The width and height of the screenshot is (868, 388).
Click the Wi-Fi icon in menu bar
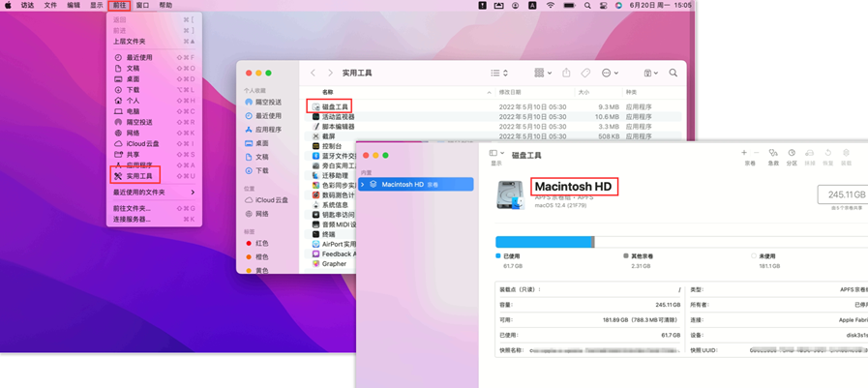tap(551, 6)
